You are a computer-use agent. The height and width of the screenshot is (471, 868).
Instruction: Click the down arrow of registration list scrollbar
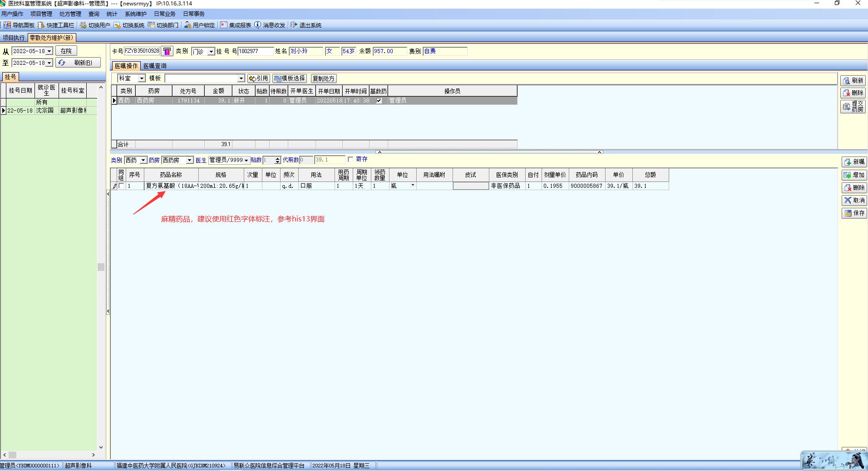pyautogui.click(x=101, y=447)
